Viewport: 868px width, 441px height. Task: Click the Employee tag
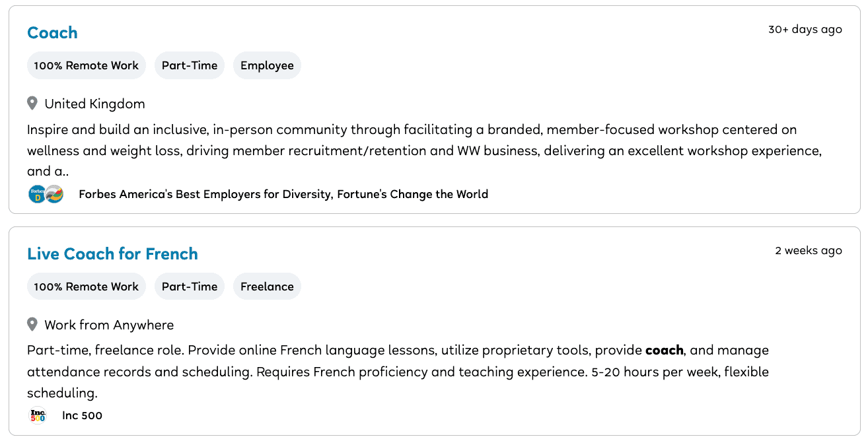pyautogui.click(x=267, y=65)
